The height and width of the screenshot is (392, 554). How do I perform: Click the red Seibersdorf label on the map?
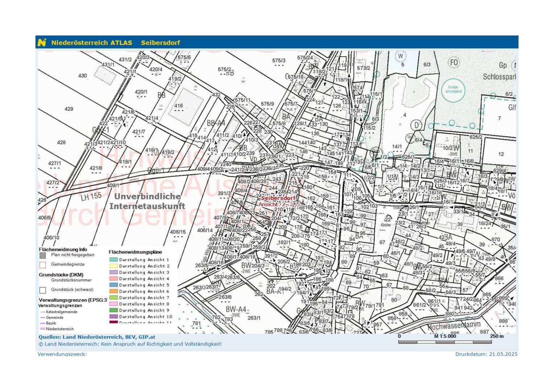(x=278, y=199)
